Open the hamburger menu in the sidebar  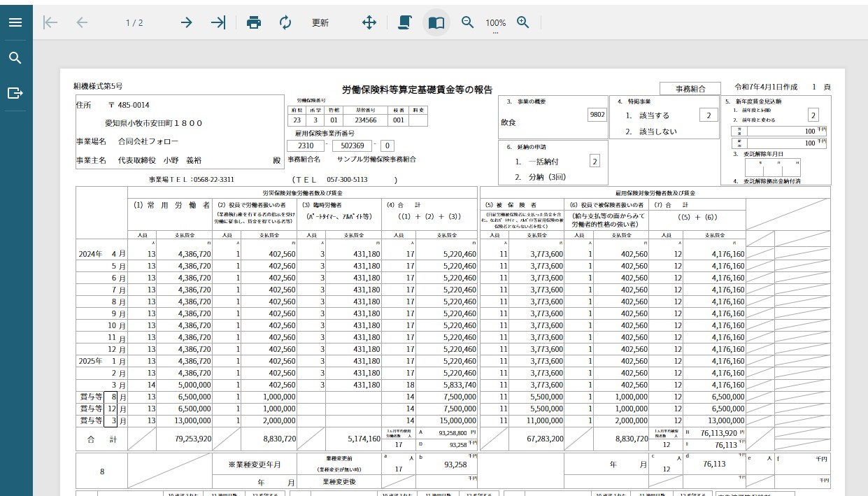click(15, 22)
